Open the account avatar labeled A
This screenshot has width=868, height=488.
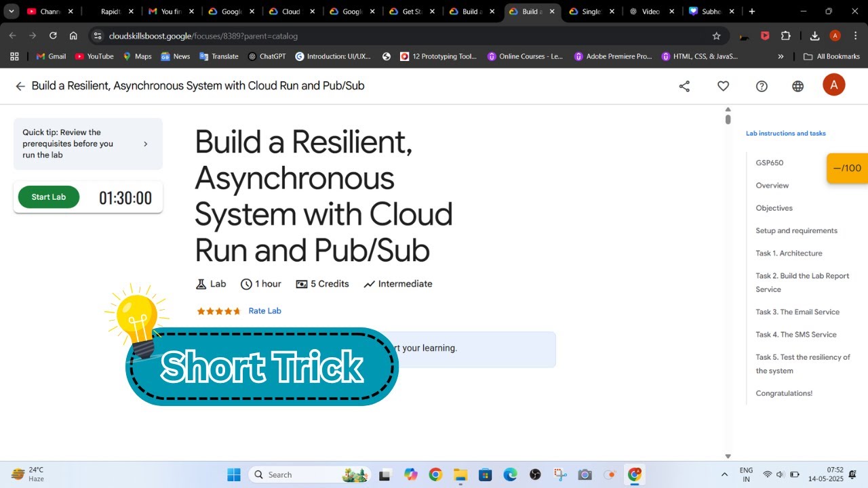833,85
